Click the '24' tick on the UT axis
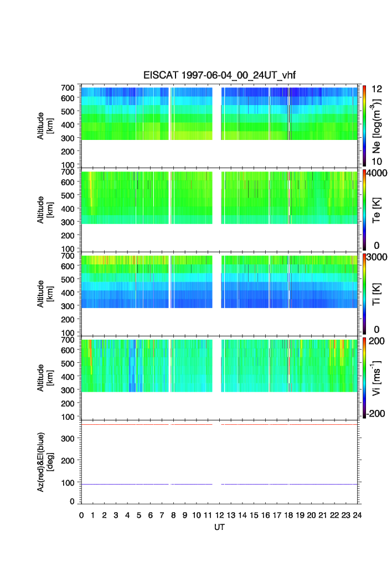 pyautogui.click(x=357, y=515)
